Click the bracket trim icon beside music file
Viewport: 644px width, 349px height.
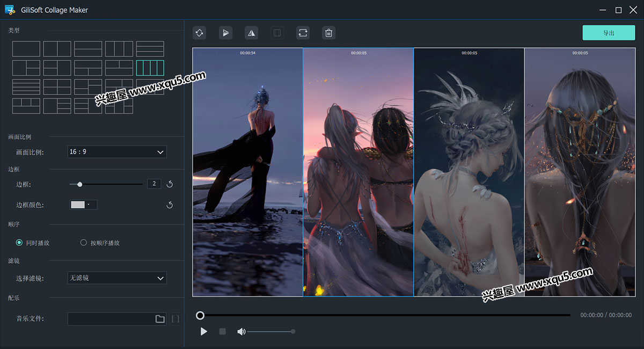pyautogui.click(x=175, y=319)
